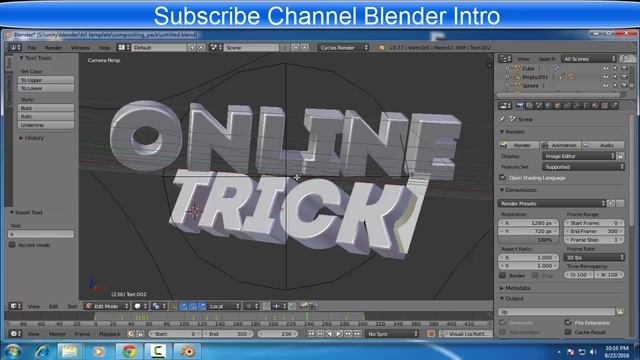Open the Object properties tab icon

pyautogui.click(x=558, y=106)
